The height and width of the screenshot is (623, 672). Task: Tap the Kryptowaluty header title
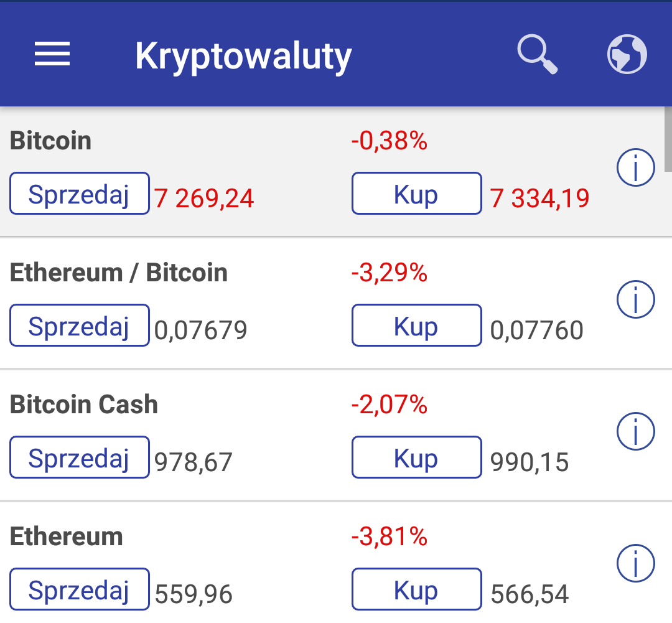tap(243, 56)
